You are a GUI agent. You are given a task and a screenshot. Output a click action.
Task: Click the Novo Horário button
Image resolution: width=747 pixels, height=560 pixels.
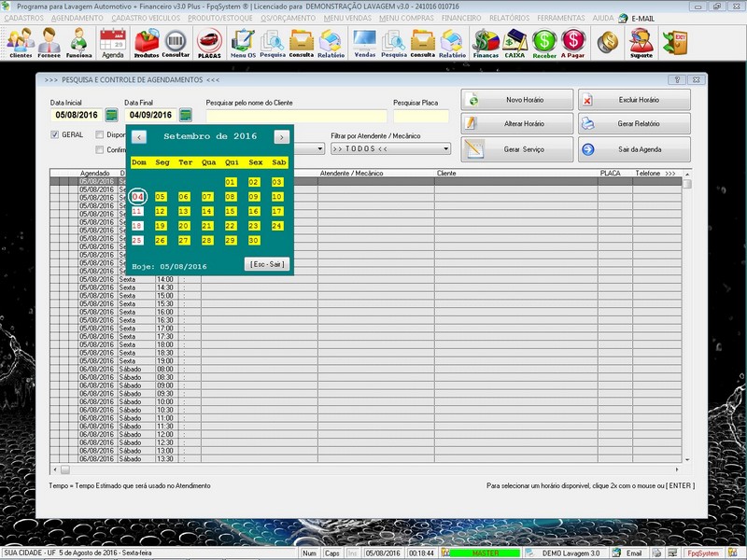(x=517, y=100)
